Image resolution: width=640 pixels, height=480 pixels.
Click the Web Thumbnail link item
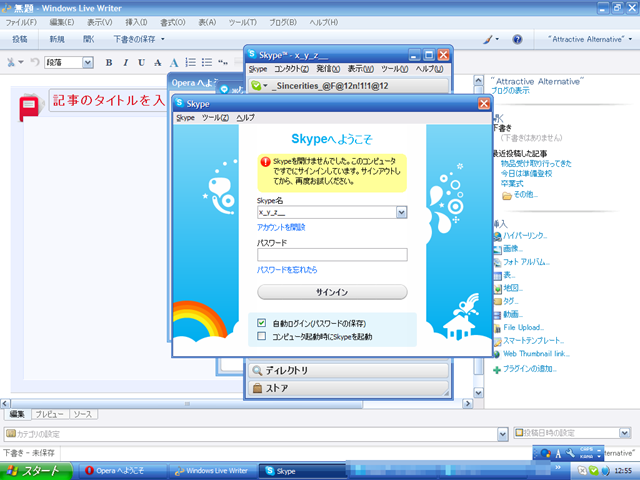[536, 354]
